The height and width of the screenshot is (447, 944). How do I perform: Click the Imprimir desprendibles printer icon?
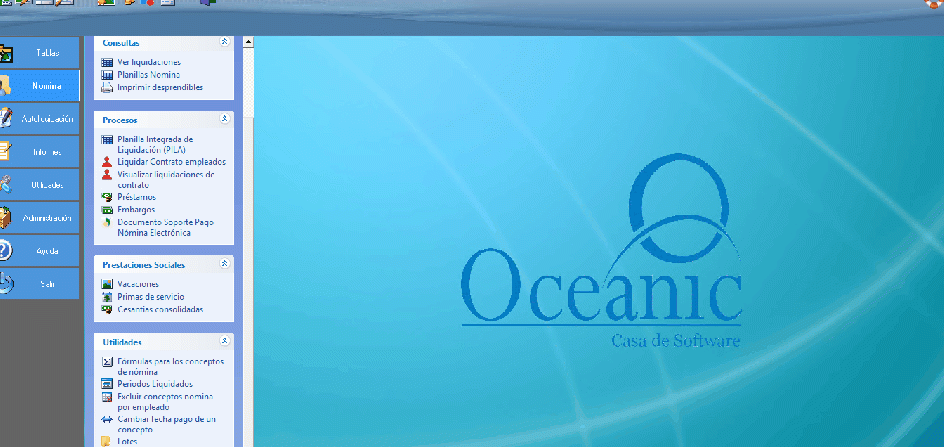[x=107, y=87]
